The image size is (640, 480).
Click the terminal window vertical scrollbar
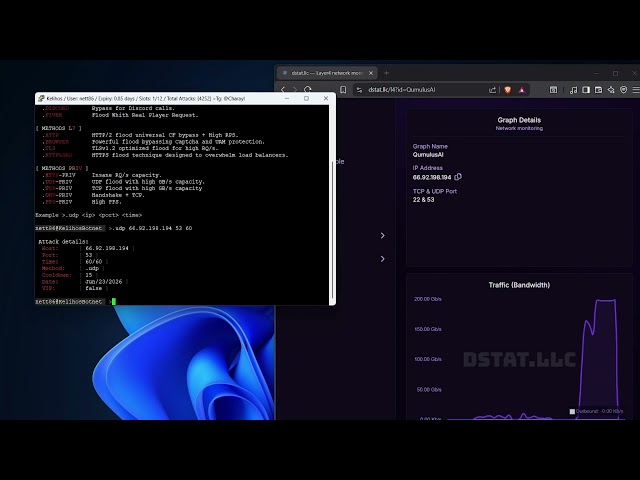[x=332, y=229]
